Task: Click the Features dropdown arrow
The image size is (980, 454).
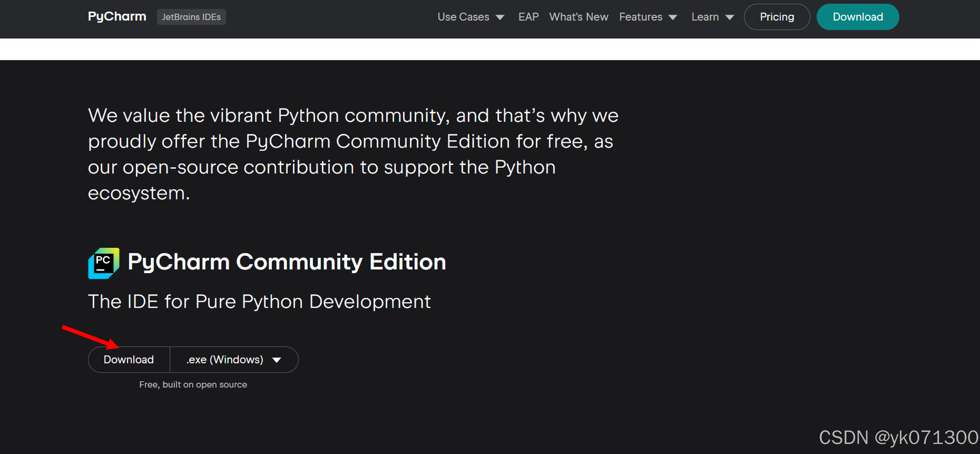Action: click(673, 18)
